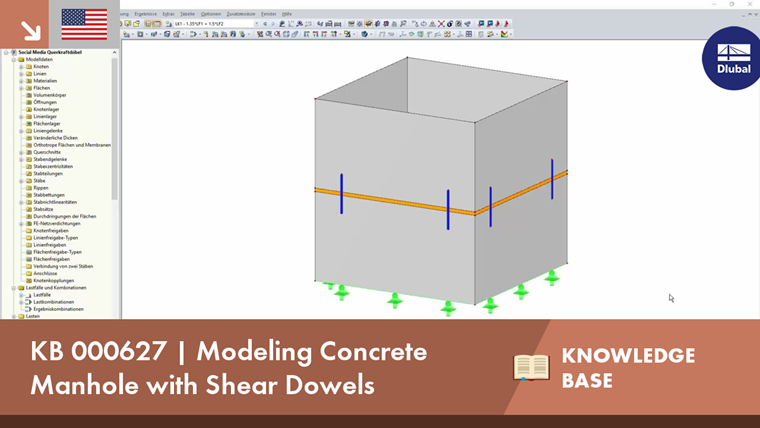Expand the FE-Netzverdichtungen node
The height and width of the screenshot is (428, 760).
point(21,224)
